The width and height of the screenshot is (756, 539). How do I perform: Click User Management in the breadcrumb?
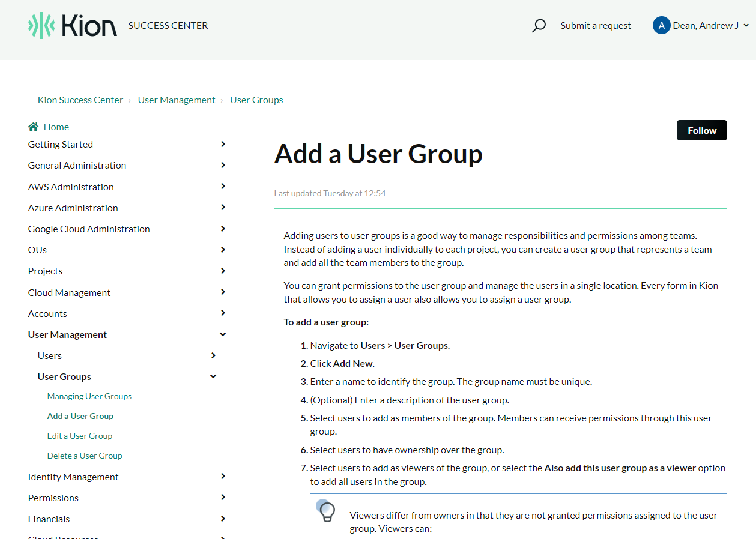point(177,100)
